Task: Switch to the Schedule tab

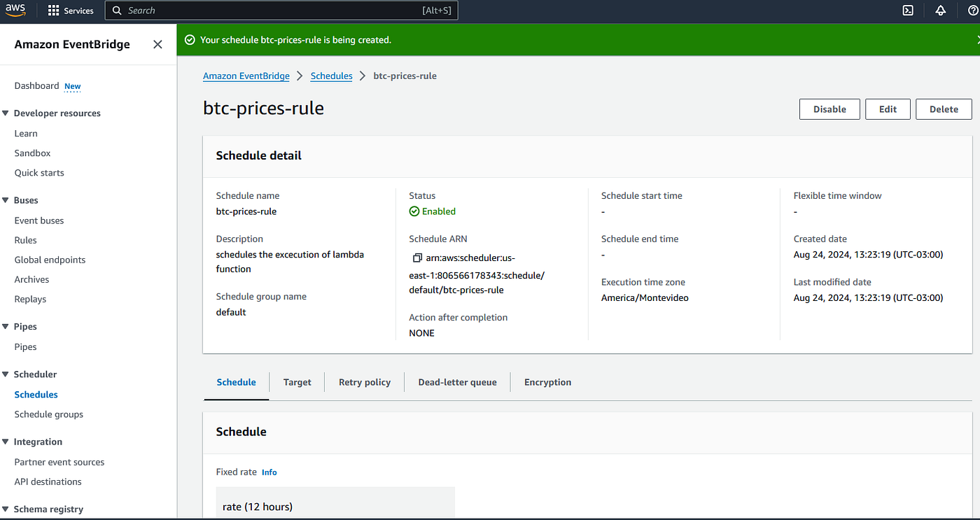Action: coord(237,382)
